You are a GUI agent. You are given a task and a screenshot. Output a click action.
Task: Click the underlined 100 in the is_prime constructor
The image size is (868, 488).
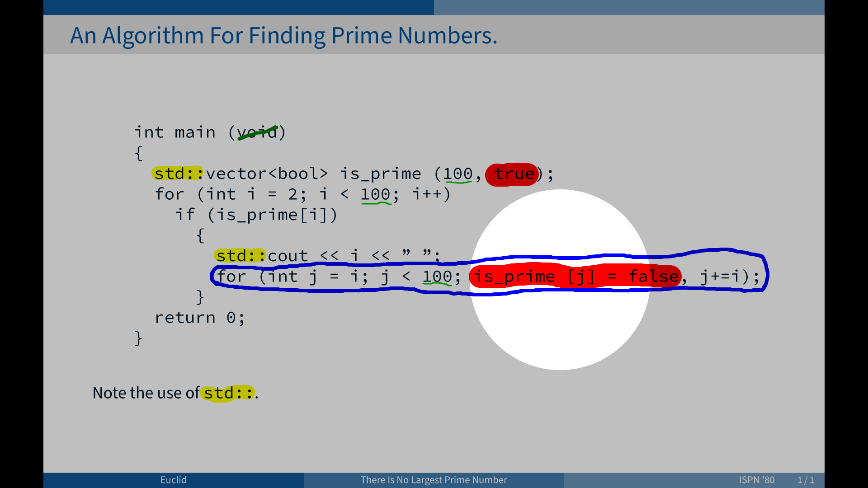click(458, 174)
